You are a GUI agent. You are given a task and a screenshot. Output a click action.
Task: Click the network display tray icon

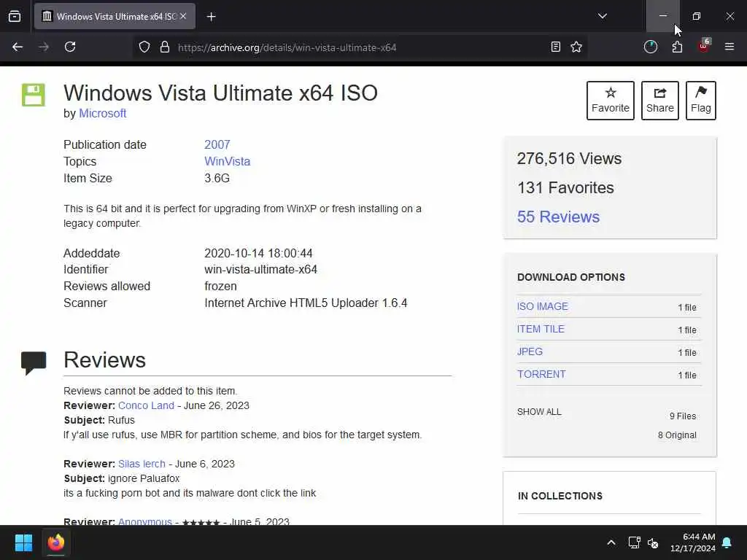click(634, 542)
